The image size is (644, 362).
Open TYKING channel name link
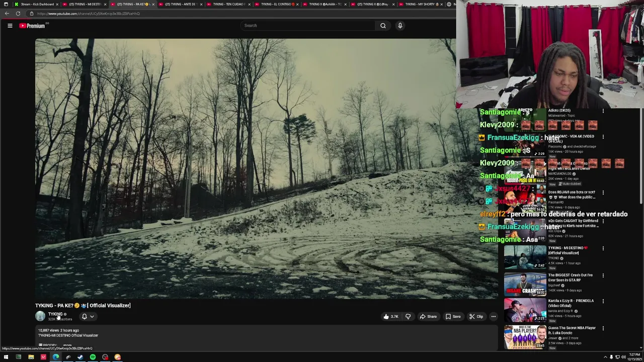[55, 314]
